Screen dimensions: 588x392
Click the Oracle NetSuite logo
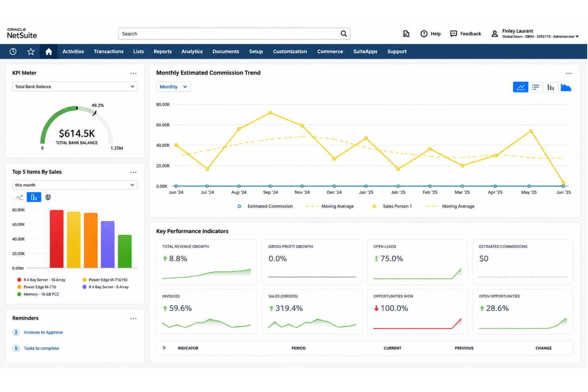(22, 33)
